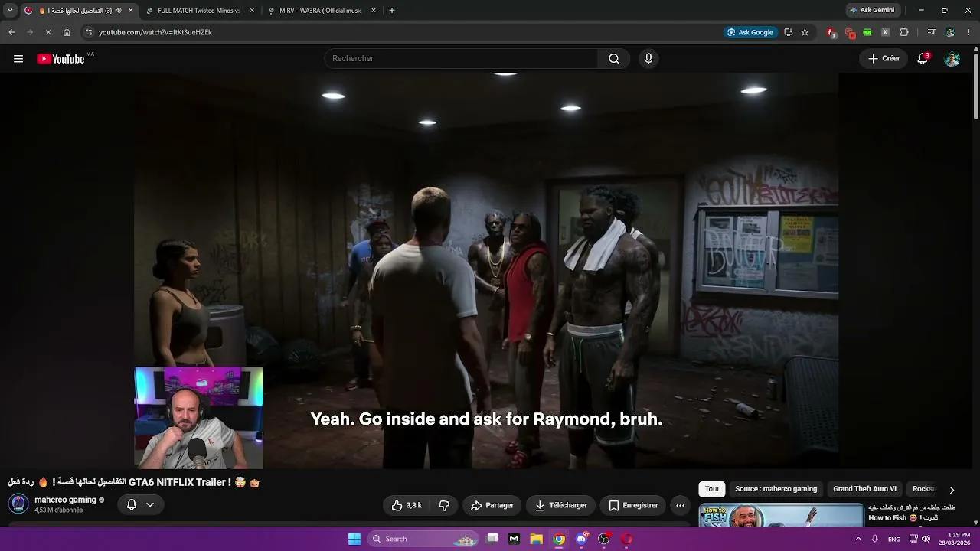The image size is (980, 551).
Task: Click the 4,53 M d'abonnés subscriber count
Action: pyautogui.click(x=58, y=510)
